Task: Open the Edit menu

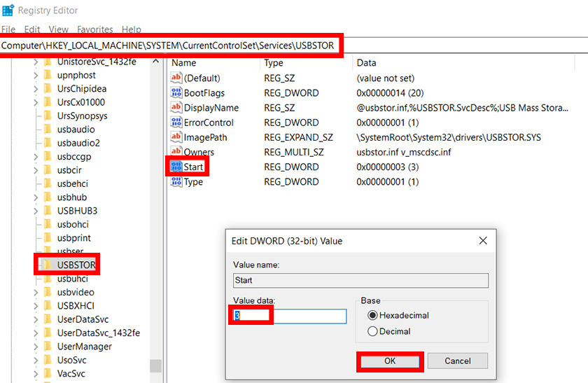Action: click(x=32, y=29)
